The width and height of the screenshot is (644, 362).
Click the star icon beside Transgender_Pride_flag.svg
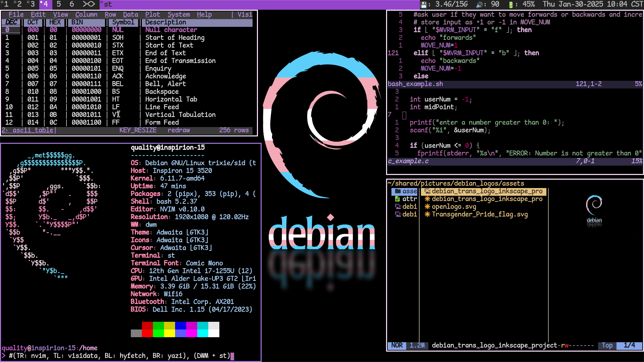pos(427,214)
